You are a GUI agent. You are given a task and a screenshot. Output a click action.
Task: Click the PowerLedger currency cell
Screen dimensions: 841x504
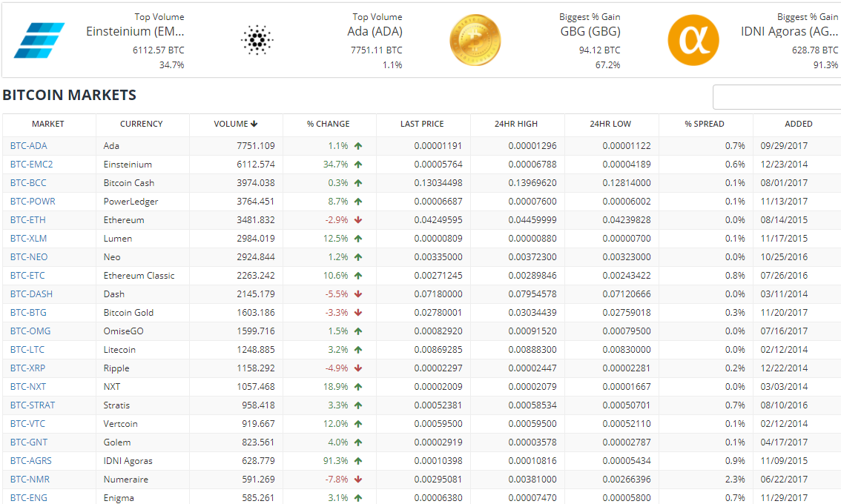(x=131, y=202)
